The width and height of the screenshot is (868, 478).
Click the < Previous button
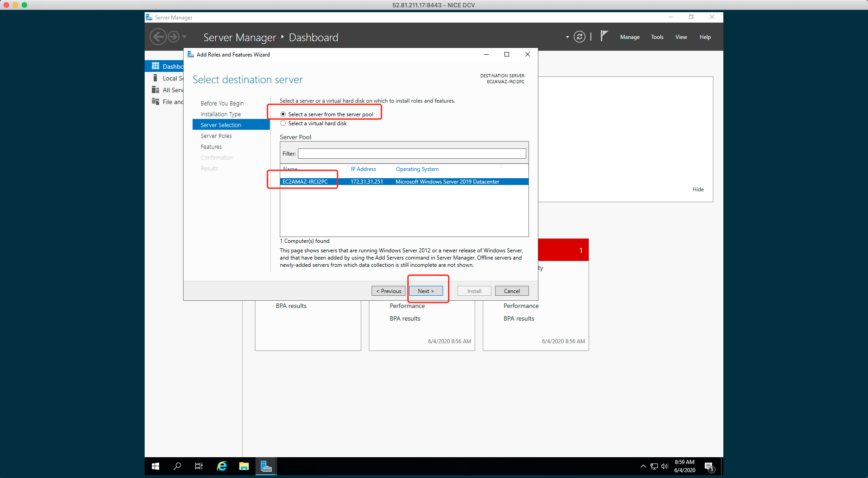pos(388,291)
